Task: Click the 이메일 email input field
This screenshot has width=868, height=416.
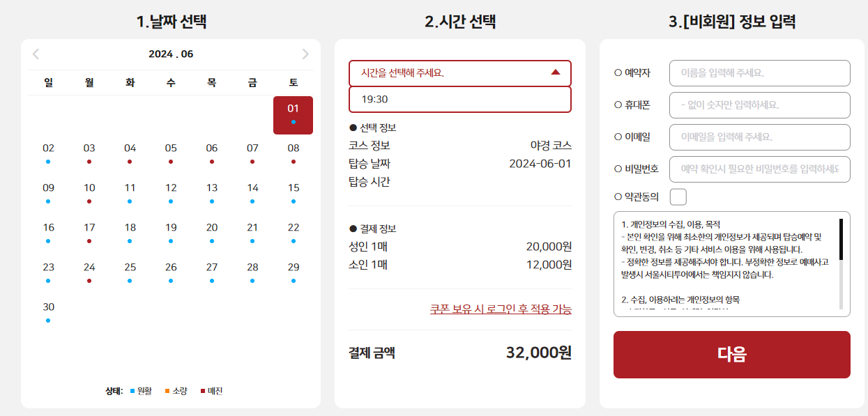Action: pos(759,139)
